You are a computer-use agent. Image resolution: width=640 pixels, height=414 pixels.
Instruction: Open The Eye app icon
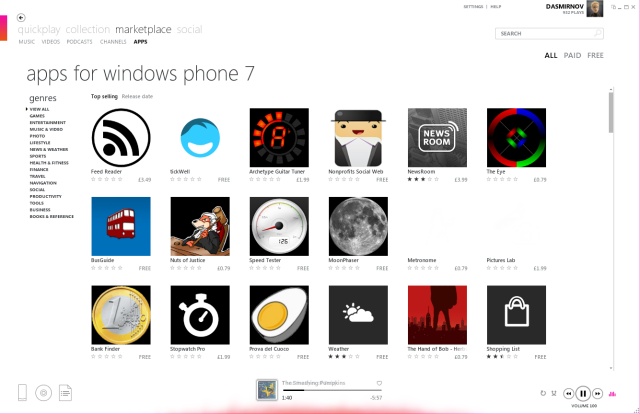click(x=516, y=138)
